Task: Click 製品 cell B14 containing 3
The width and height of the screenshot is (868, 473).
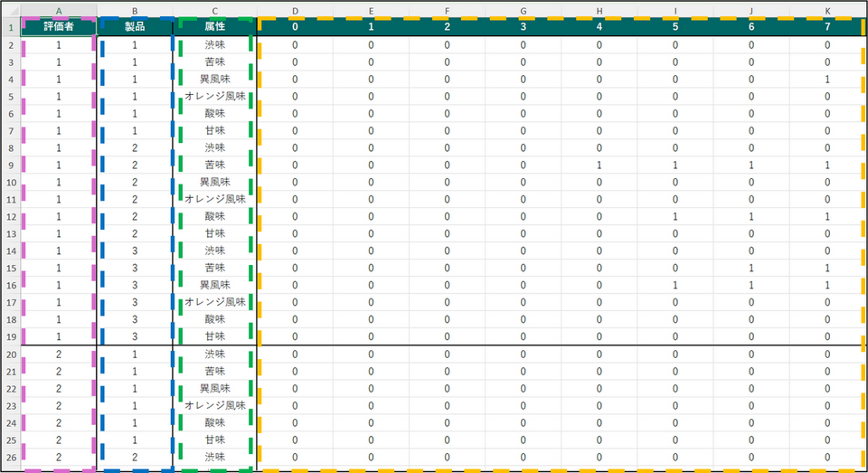Action: (135, 251)
